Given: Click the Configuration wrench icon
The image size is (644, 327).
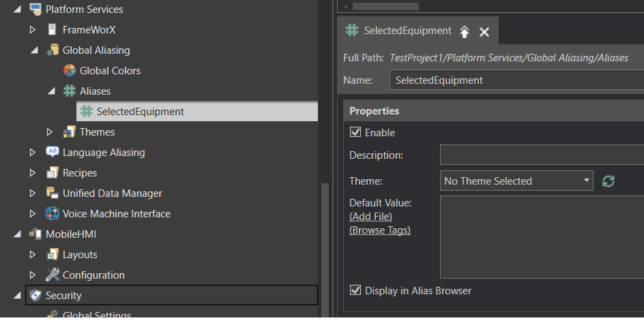Looking at the screenshot, I should 52,275.
